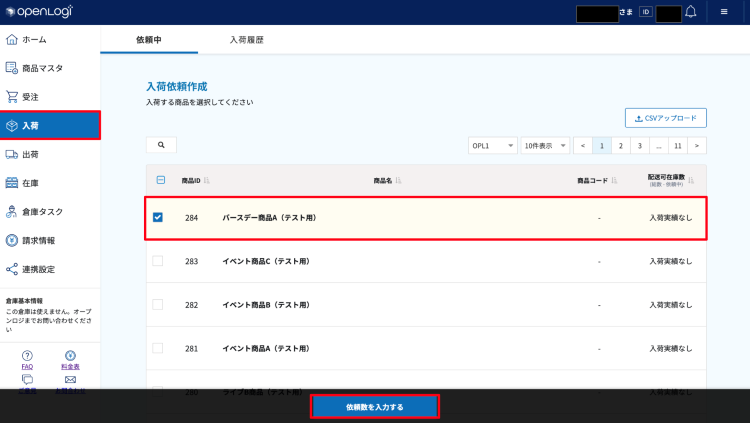The image size is (750, 423).
Task: Click the search magnifier button
Action: tap(161, 145)
